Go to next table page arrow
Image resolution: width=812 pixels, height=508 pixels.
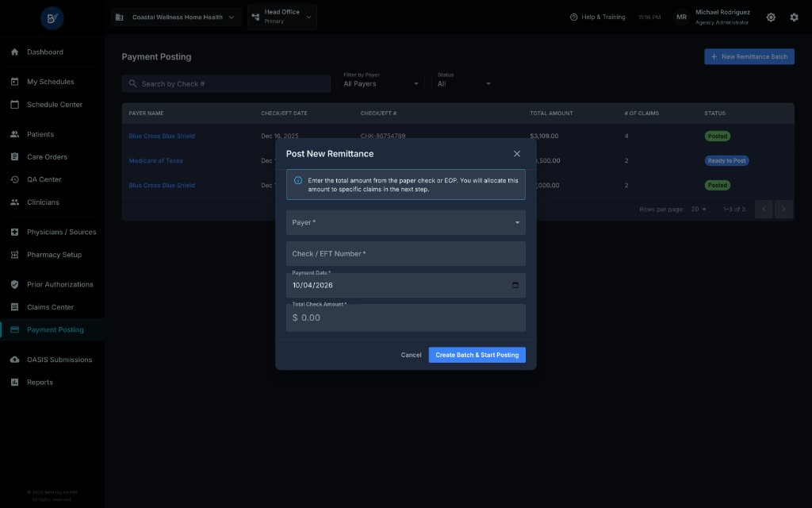coord(783,209)
